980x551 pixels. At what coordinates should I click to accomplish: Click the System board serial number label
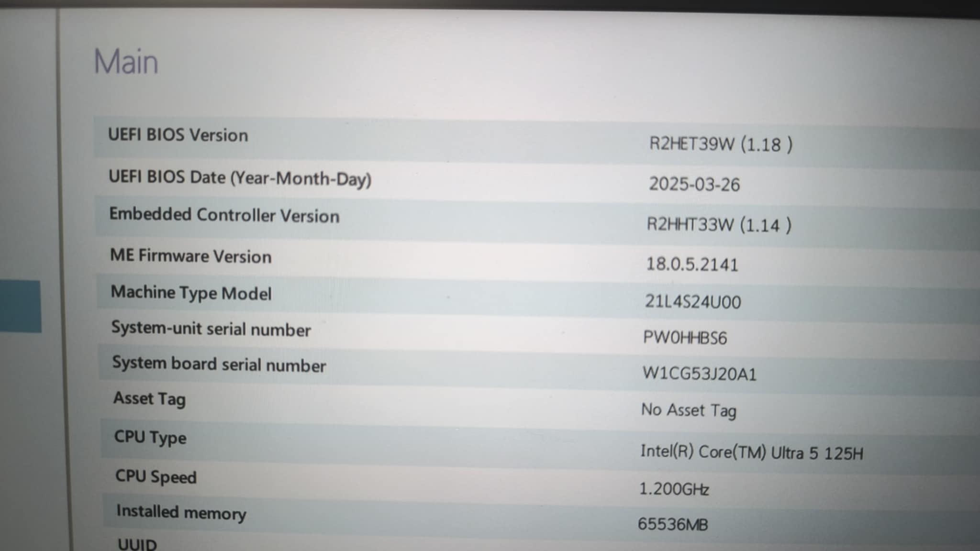[219, 364]
